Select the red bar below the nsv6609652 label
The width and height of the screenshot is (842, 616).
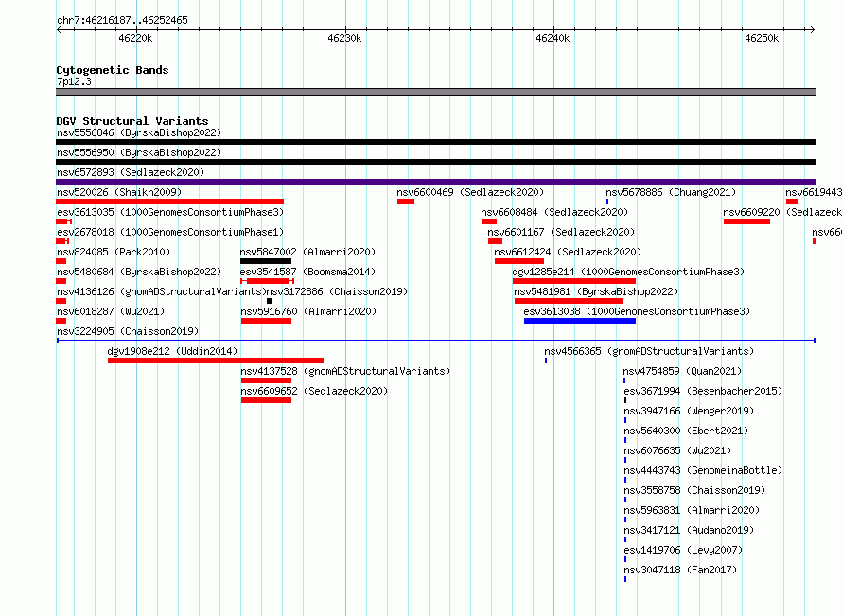267,400
